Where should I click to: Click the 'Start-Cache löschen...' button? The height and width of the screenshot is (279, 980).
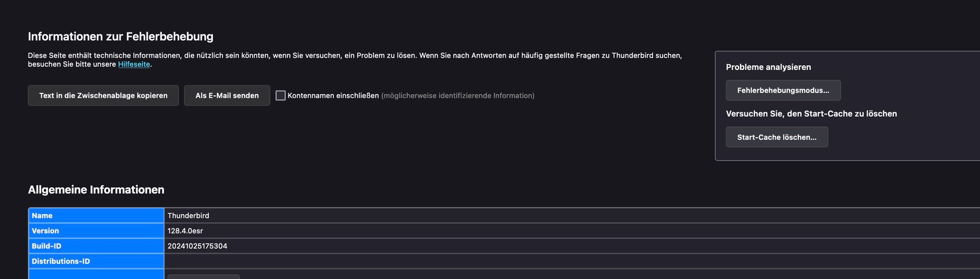777,137
